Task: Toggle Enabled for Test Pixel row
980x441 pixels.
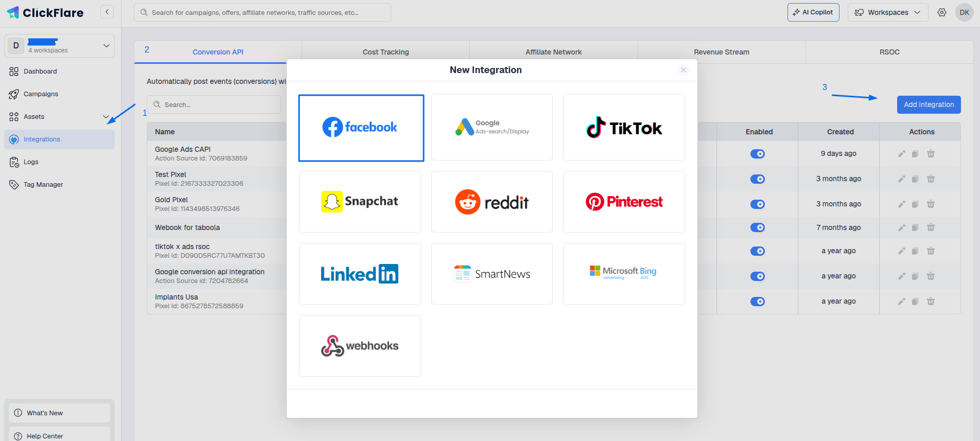Action: pyautogui.click(x=758, y=179)
